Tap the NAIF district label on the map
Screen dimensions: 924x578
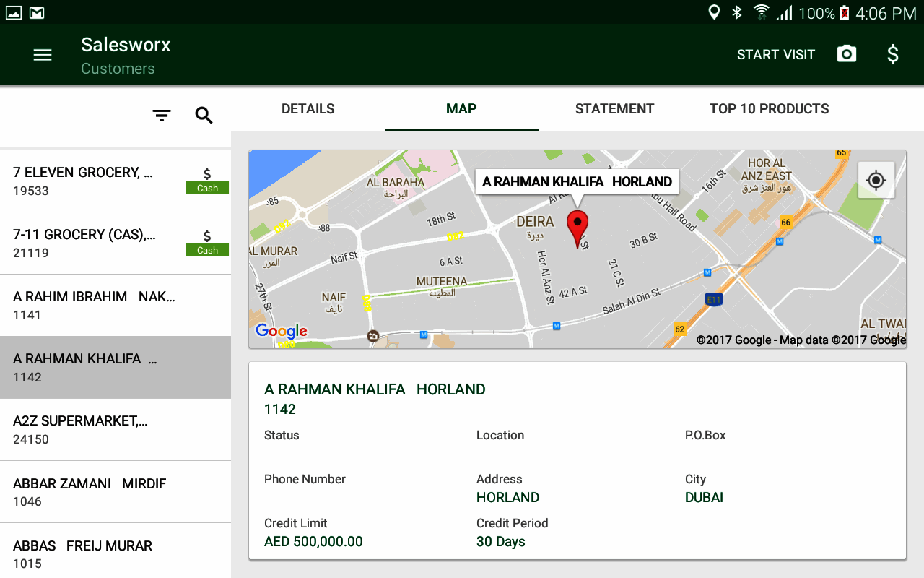(x=334, y=297)
